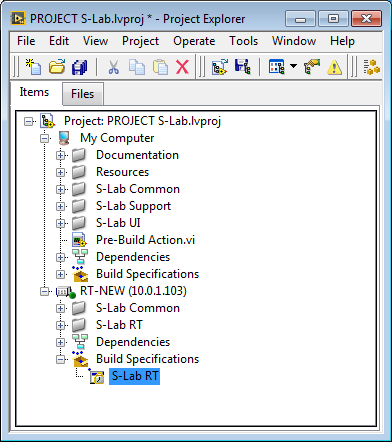Image resolution: width=392 pixels, height=442 pixels.
Task: Open the Help menu
Action: tap(342, 41)
